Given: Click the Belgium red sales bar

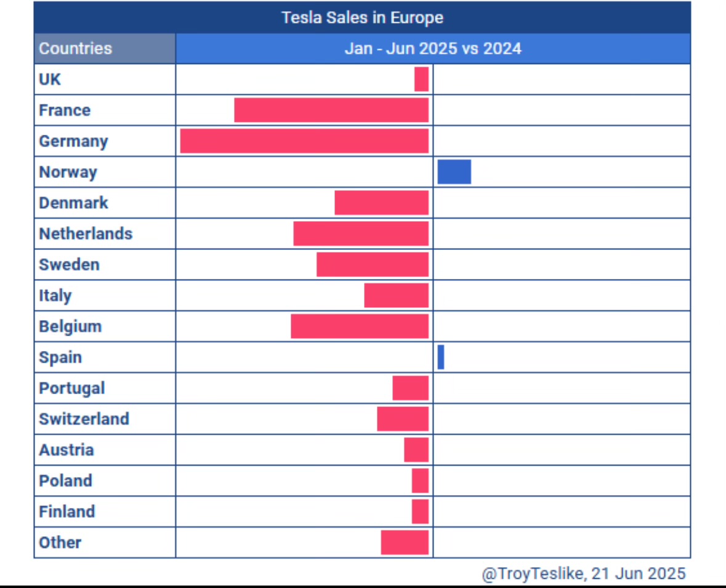Looking at the screenshot, I should click(360, 326).
